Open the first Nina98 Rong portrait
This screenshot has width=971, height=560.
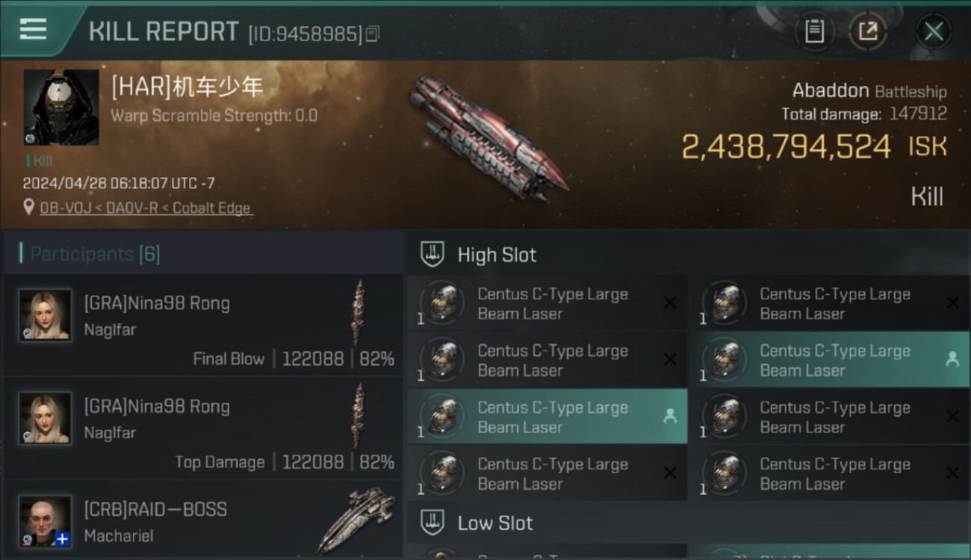(x=46, y=315)
